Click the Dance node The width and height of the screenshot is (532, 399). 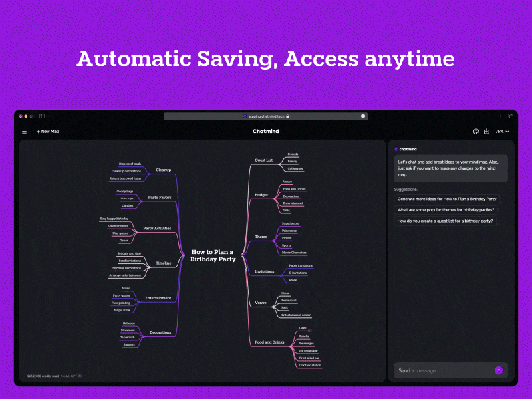point(124,241)
